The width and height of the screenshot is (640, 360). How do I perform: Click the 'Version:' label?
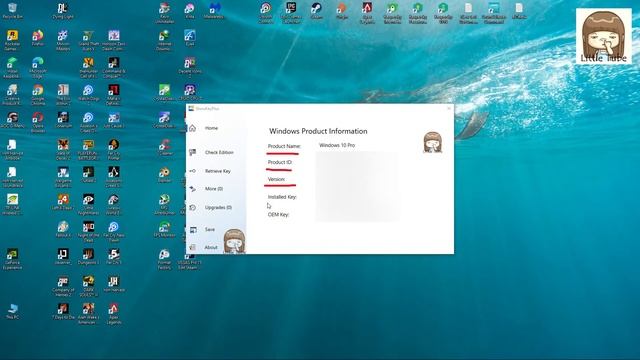[x=276, y=179]
